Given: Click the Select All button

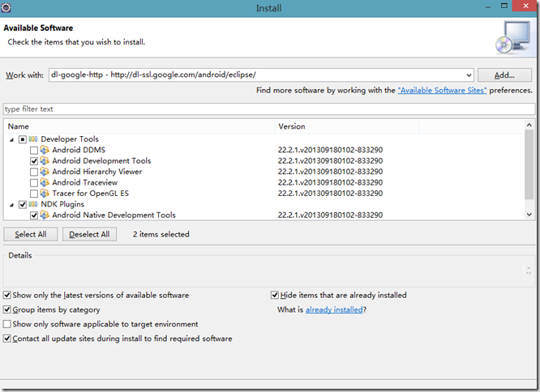Looking at the screenshot, I should click(31, 234).
